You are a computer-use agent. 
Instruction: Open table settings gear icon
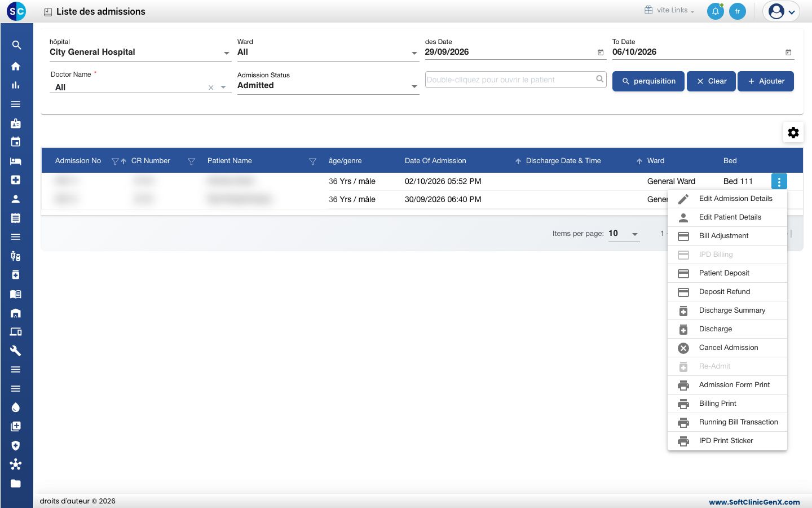[x=793, y=133]
